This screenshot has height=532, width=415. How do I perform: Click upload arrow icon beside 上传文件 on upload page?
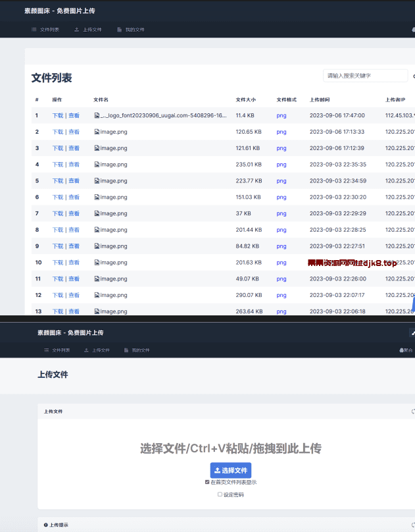coord(86,350)
